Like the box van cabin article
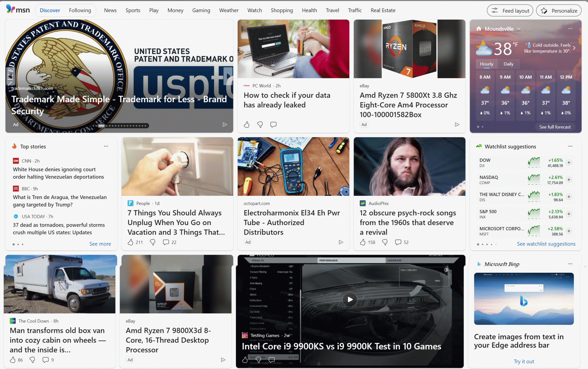 point(13,360)
